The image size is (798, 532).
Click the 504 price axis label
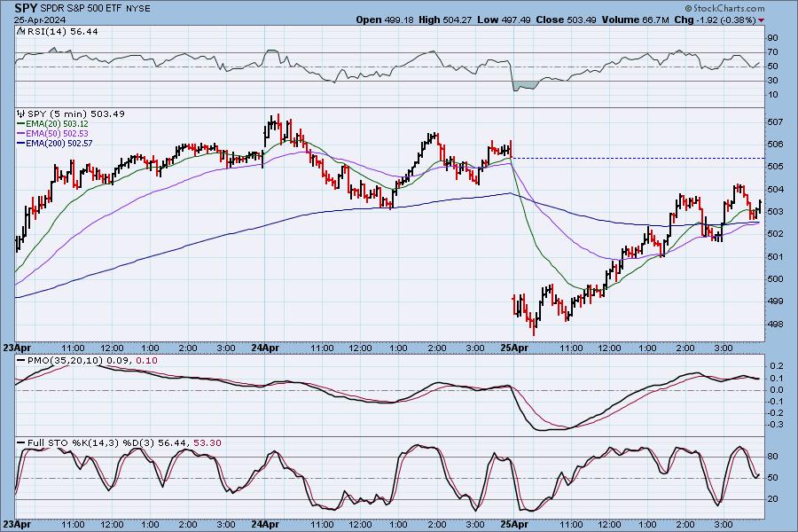[775, 190]
